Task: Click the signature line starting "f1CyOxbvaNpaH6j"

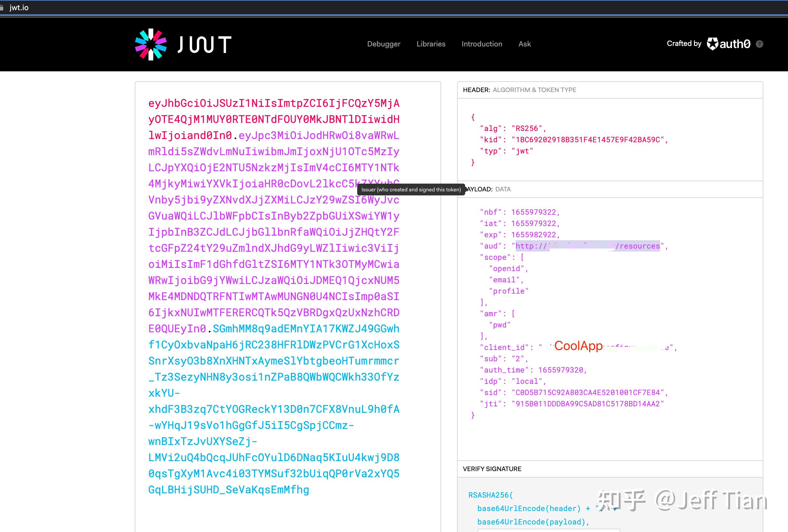Action: (x=274, y=345)
